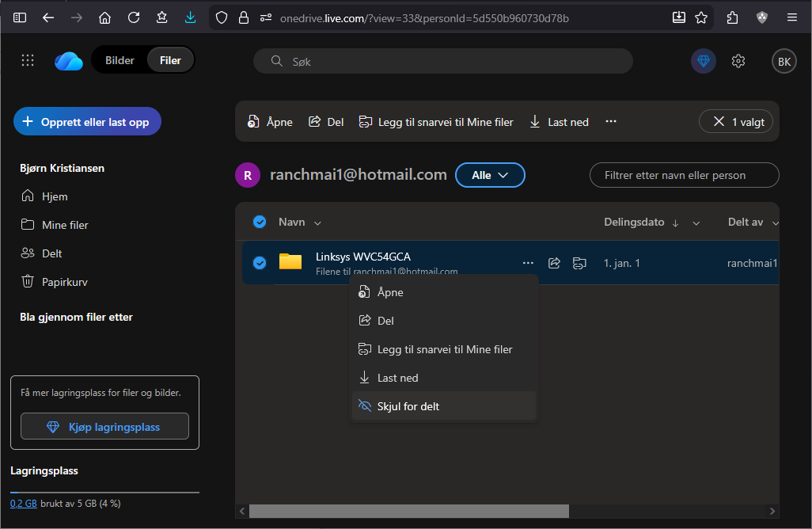The image size is (812, 529).
Task: Click the Kjøp lagringsplass button
Action: (104, 426)
